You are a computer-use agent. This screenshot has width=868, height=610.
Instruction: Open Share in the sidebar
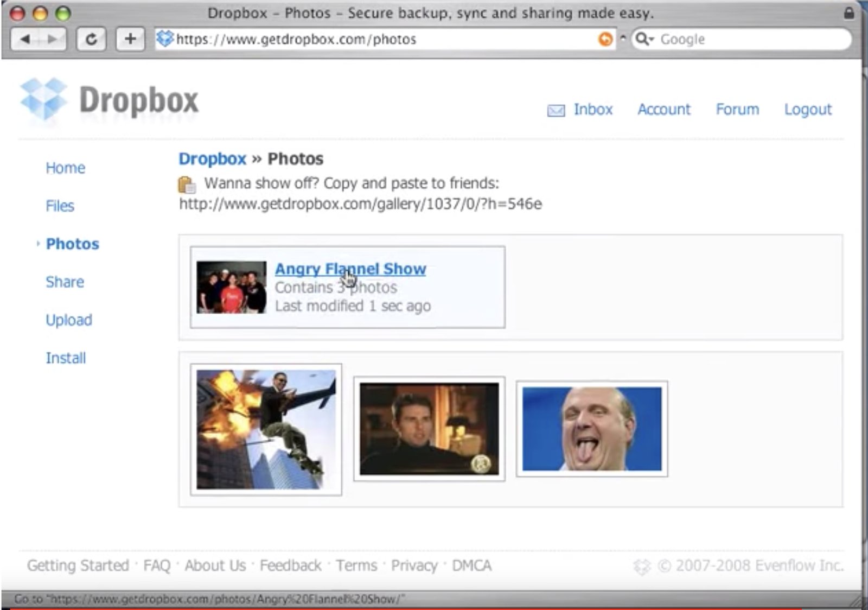point(65,282)
